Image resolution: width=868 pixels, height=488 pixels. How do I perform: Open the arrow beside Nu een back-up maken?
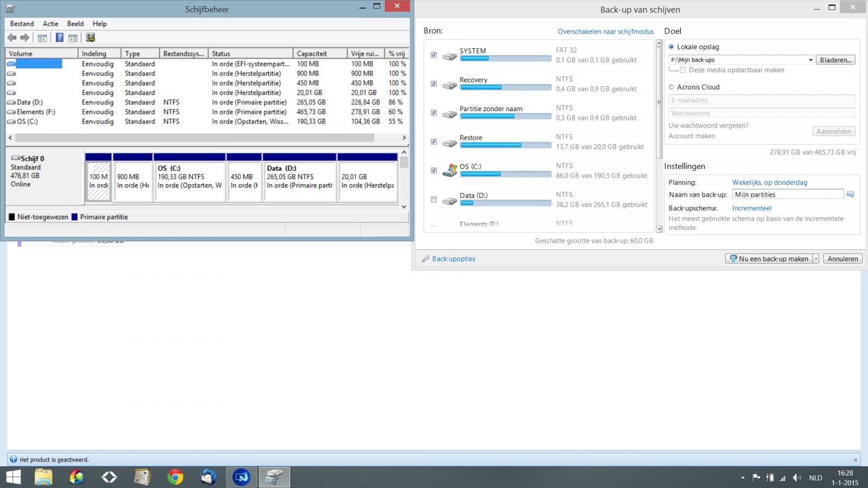coord(815,259)
